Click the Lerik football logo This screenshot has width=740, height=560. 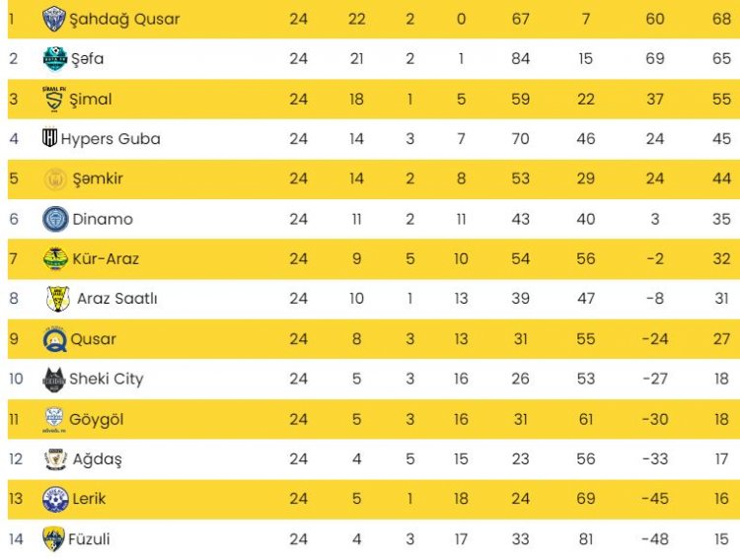tap(55, 499)
